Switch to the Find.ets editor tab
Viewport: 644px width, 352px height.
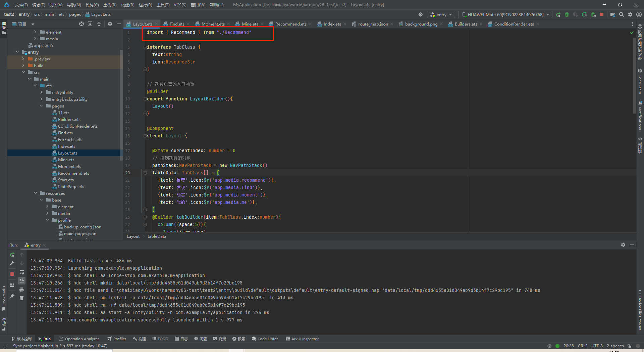click(177, 24)
